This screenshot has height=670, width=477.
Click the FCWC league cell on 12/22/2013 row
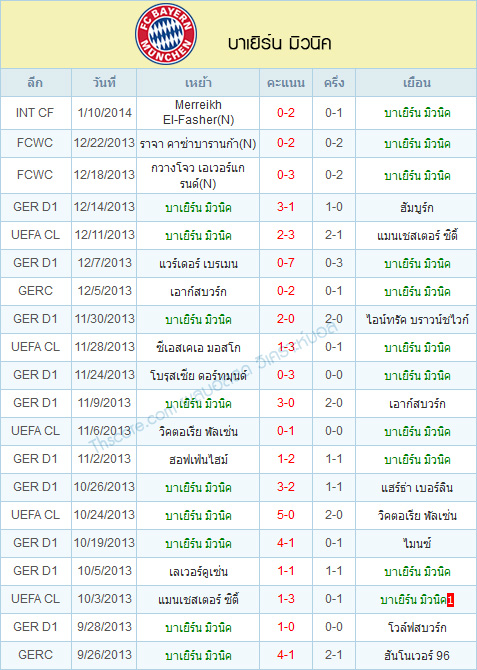tap(35, 143)
